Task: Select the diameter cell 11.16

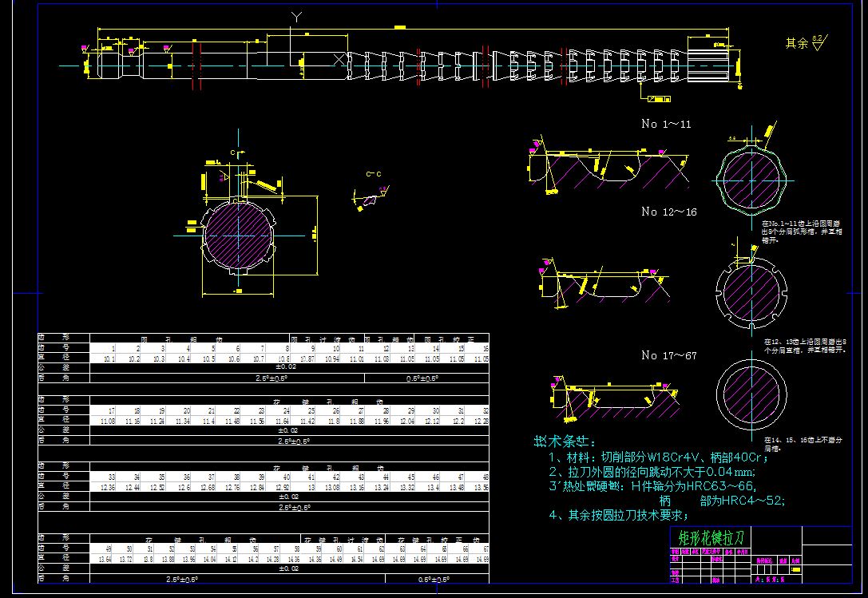Action: coord(133,422)
